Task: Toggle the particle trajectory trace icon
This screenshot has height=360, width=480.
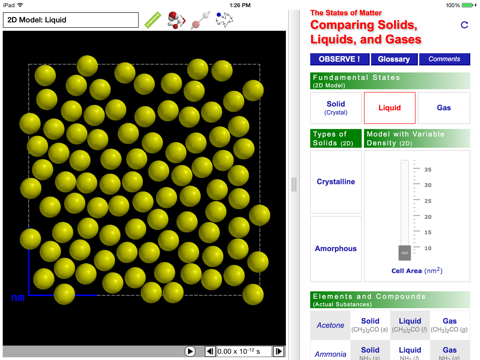Action: coord(224,19)
